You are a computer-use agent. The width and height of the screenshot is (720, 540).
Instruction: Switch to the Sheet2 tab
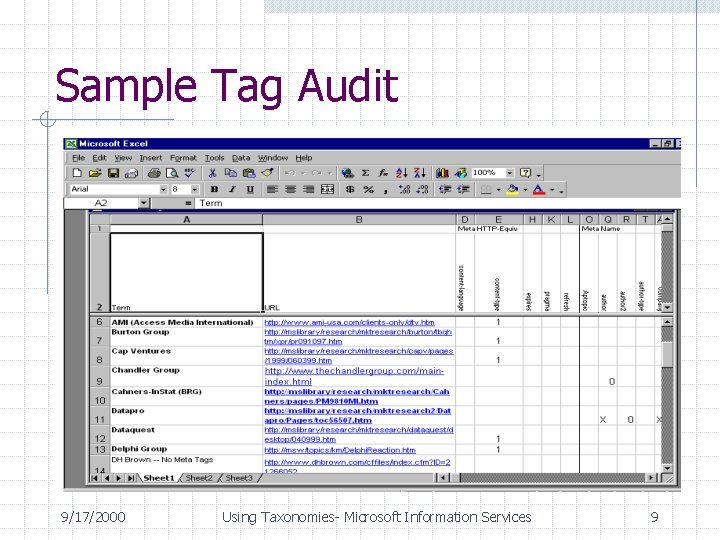point(199,478)
